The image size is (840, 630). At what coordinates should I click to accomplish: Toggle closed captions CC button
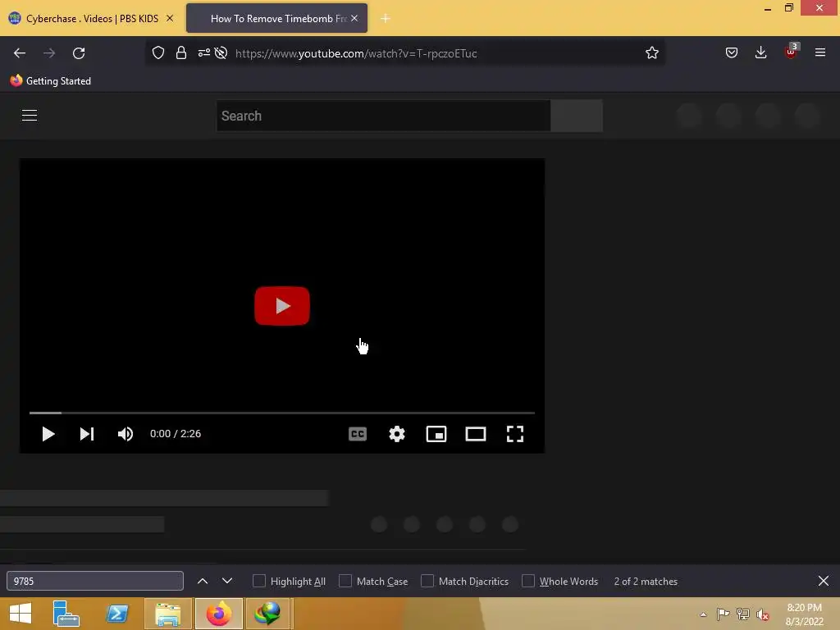(x=358, y=434)
